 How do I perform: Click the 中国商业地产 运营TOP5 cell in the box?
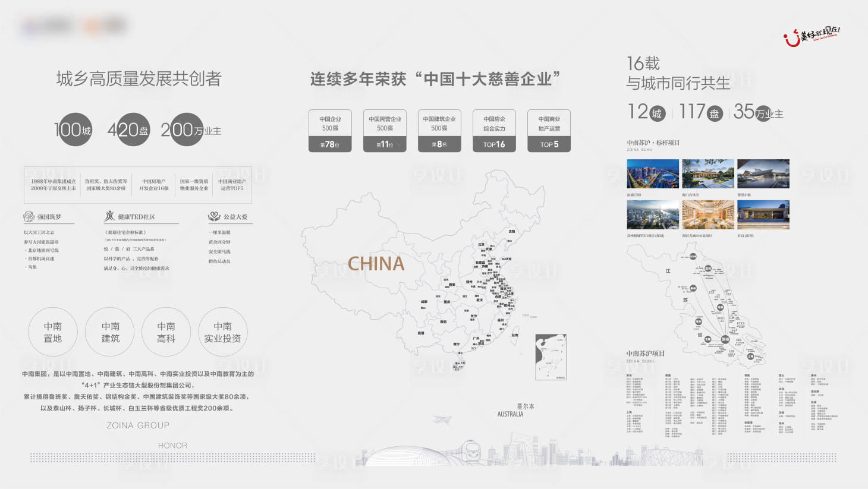pyautogui.click(x=232, y=185)
